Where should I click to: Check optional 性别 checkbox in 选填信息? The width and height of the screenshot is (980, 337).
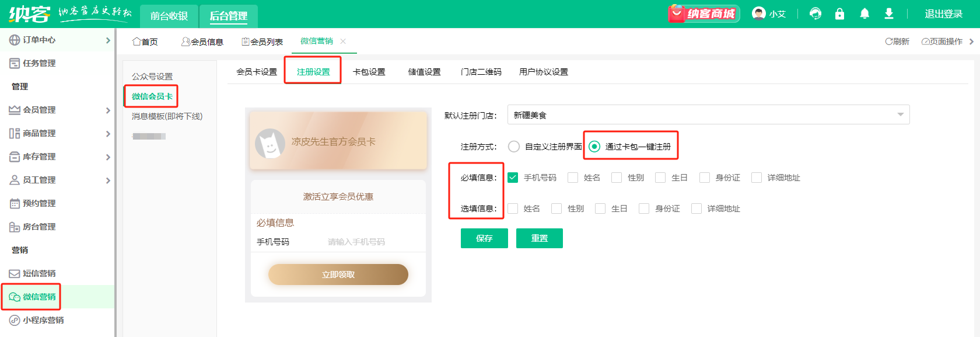pos(556,209)
